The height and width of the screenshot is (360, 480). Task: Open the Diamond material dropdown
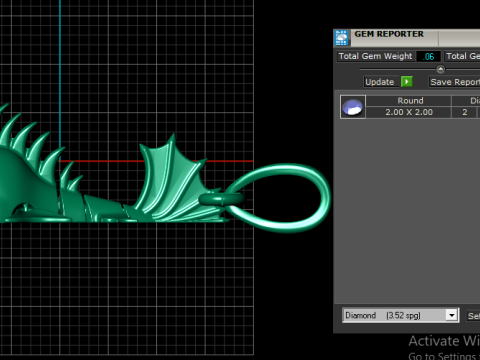pyautogui.click(x=401, y=315)
